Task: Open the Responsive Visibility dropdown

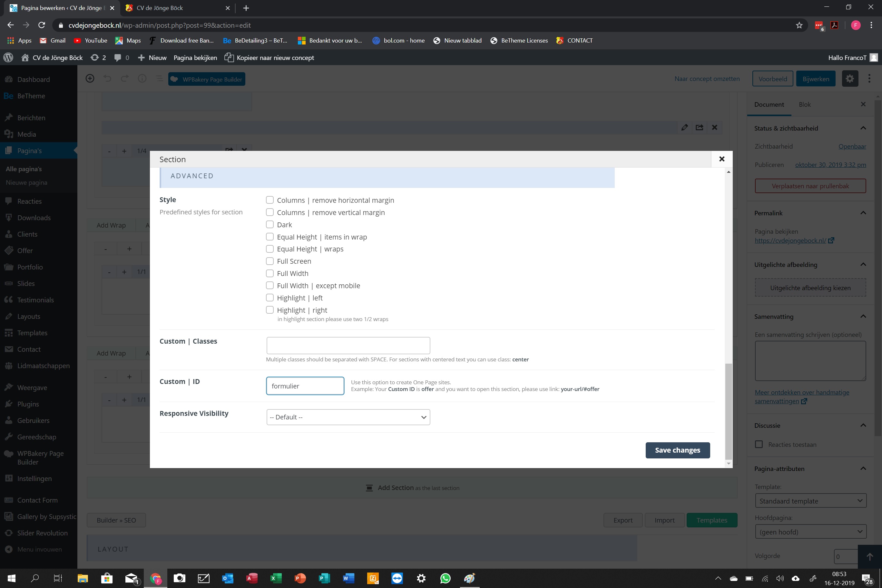Action: [348, 417]
